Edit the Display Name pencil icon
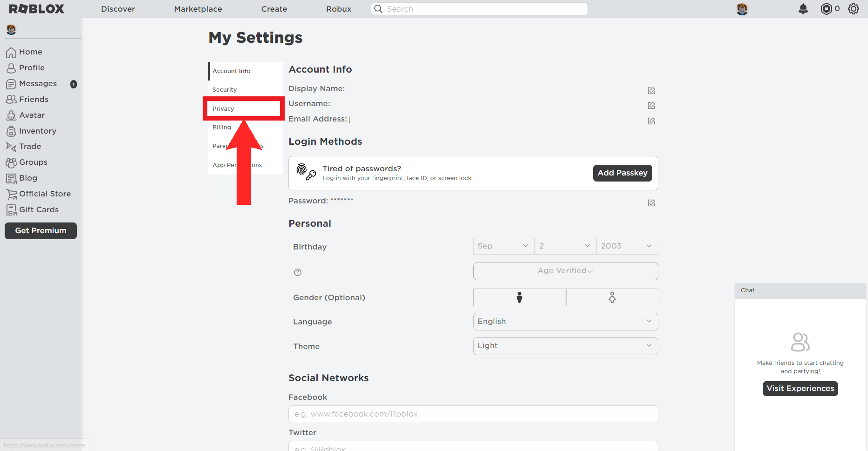 [x=651, y=91]
